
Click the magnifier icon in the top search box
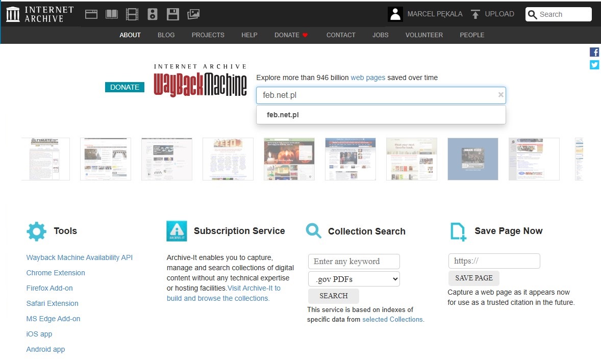[x=533, y=15]
